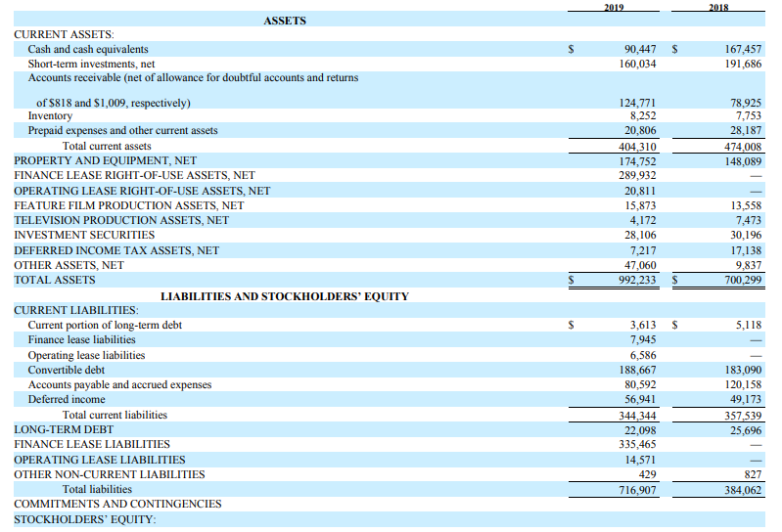Click FEATURE FILM PRODUCTION ASSETS, NET label

tap(128, 205)
